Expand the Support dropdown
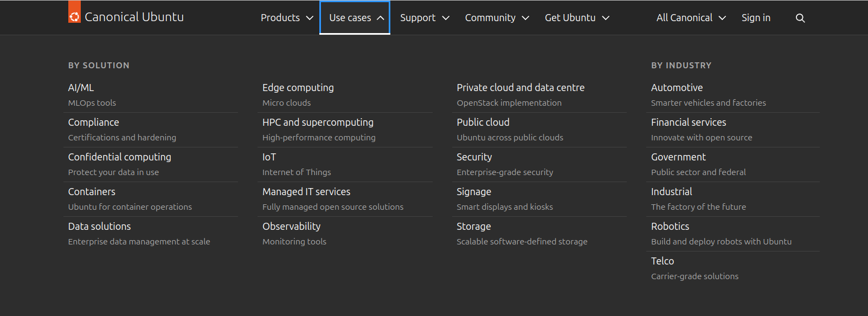The image size is (868, 316). (425, 18)
